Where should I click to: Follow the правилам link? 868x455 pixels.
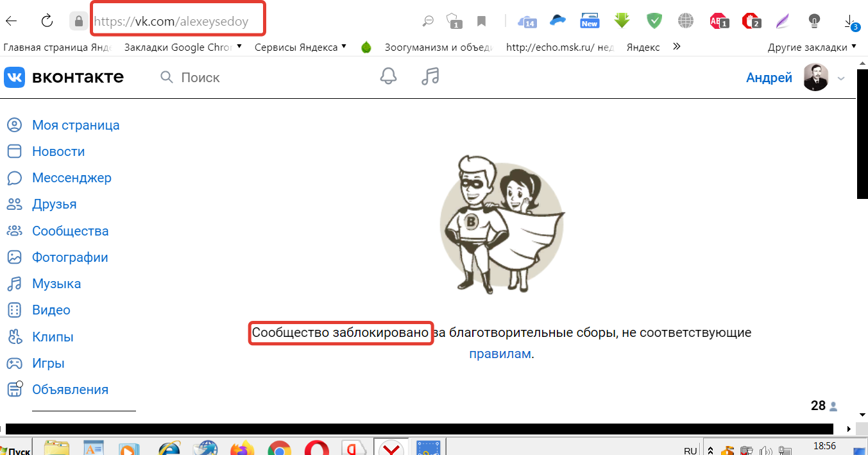pos(500,354)
